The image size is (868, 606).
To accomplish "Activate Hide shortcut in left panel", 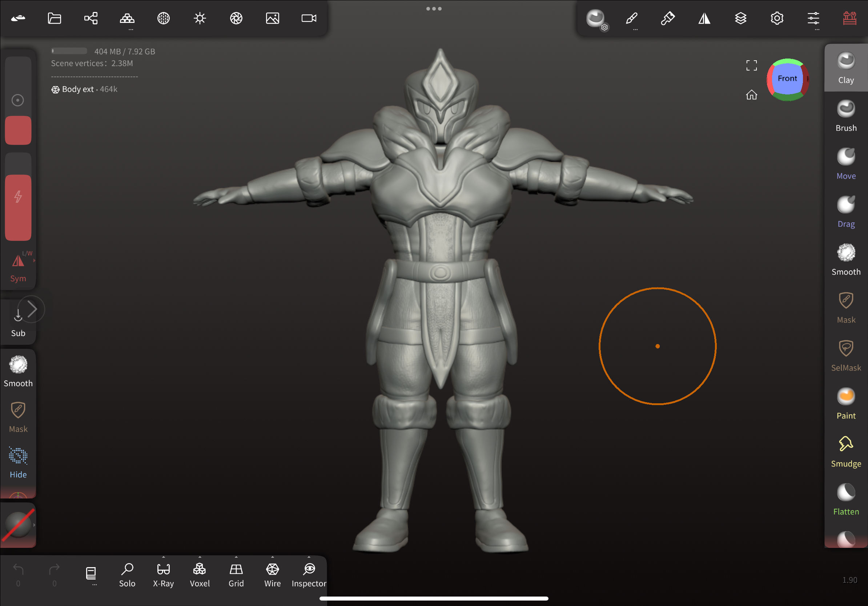I will [x=18, y=463].
